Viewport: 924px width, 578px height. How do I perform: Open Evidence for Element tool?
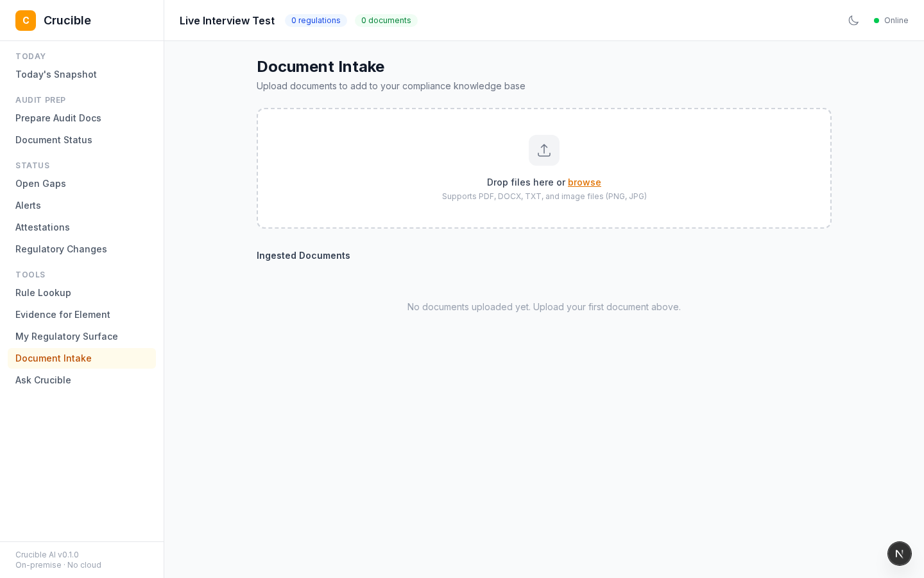click(x=62, y=315)
